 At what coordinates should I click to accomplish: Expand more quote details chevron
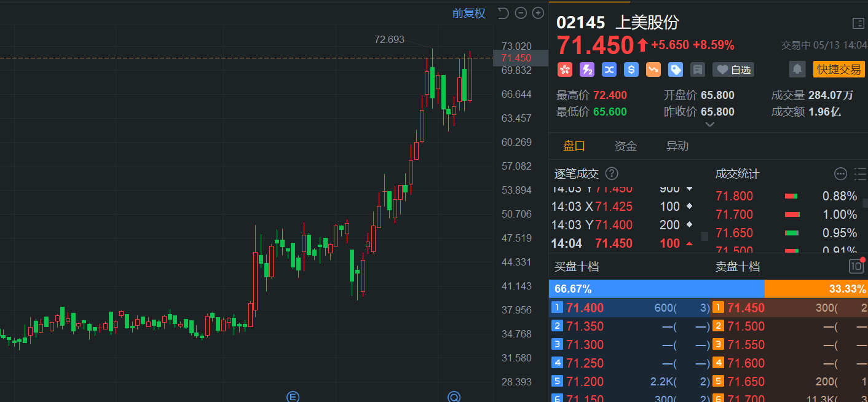[710, 124]
